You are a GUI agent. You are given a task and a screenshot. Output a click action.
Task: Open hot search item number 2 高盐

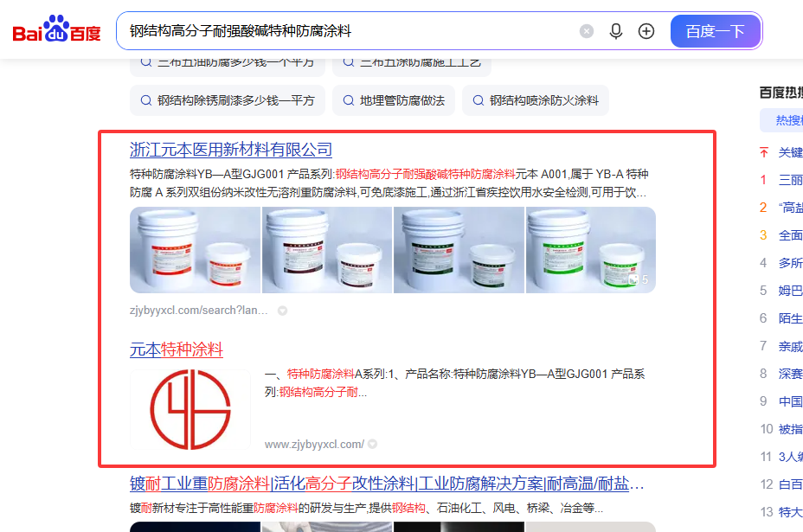790,208
